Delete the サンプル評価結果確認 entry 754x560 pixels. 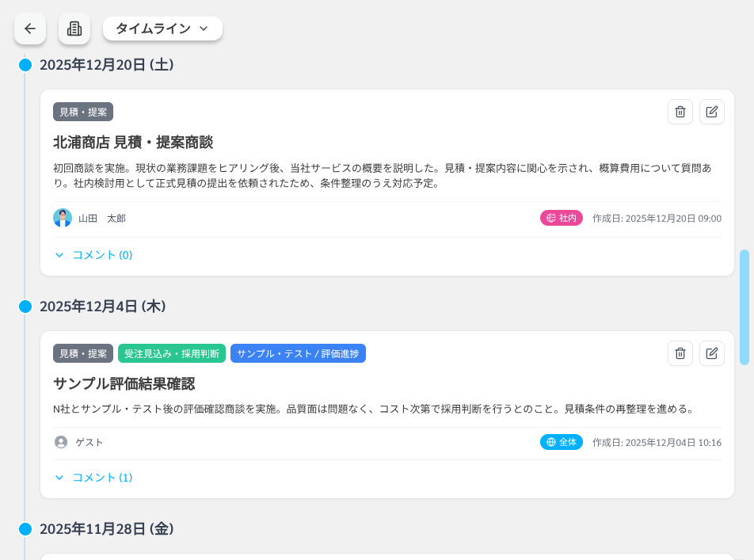tap(680, 353)
